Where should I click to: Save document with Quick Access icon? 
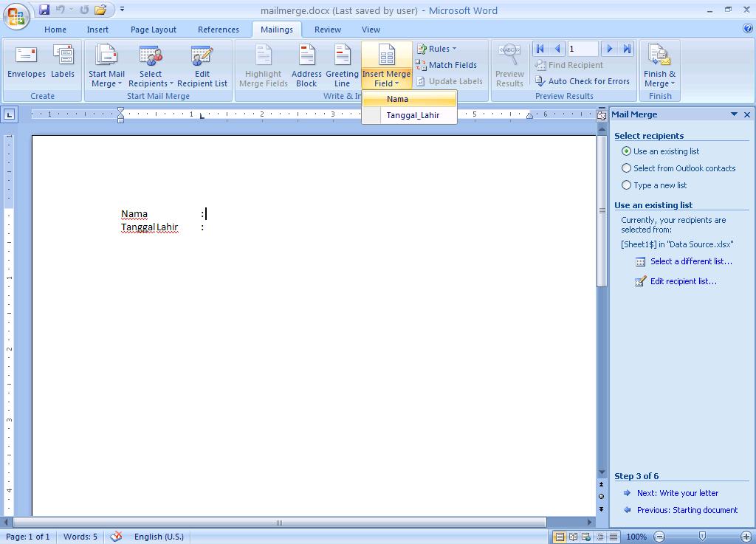click(x=44, y=9)
